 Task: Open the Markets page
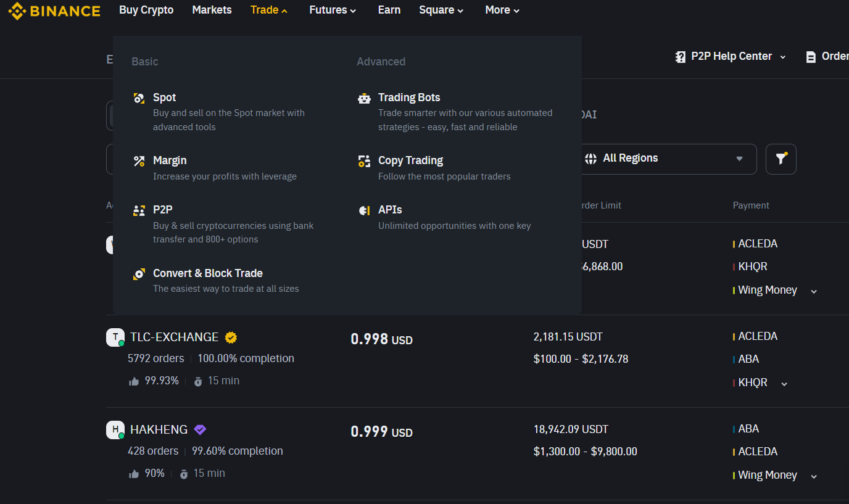click(212, 10)
